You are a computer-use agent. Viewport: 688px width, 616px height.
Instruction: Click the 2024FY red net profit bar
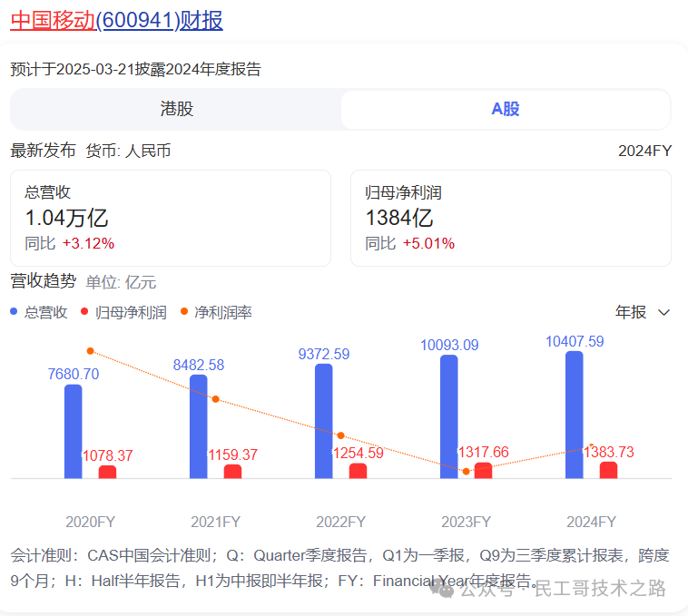609,470
